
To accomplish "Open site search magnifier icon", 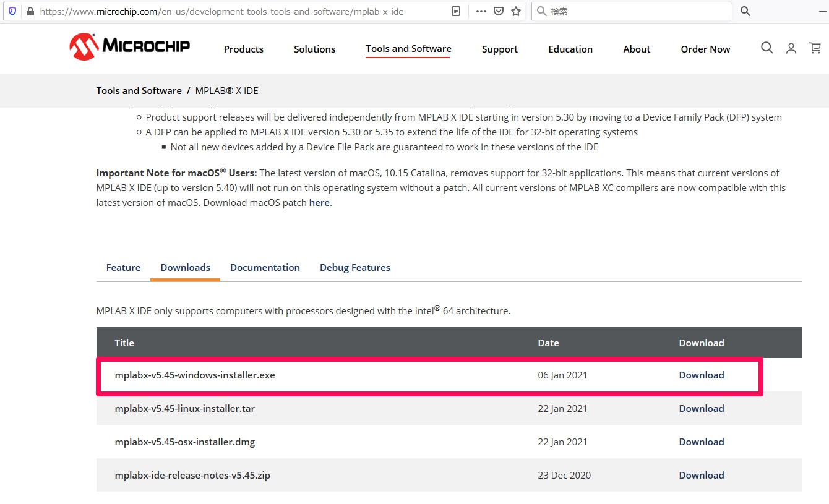I will coord(767,48).
